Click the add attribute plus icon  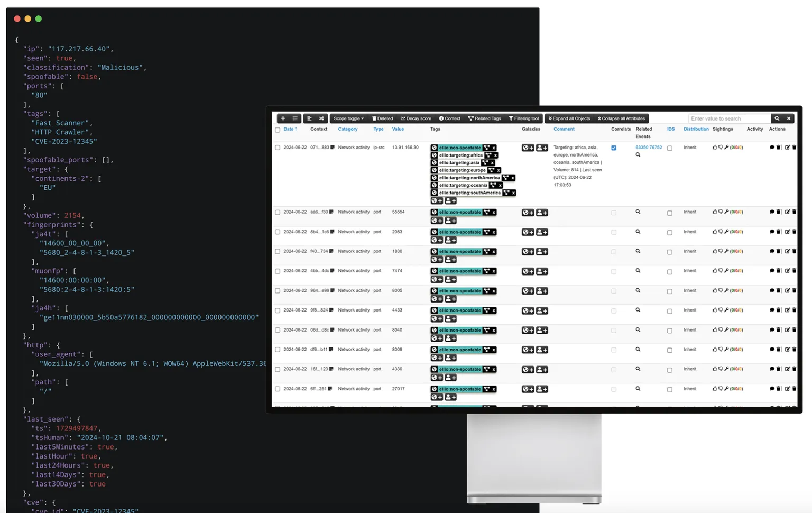pos(283,118)
